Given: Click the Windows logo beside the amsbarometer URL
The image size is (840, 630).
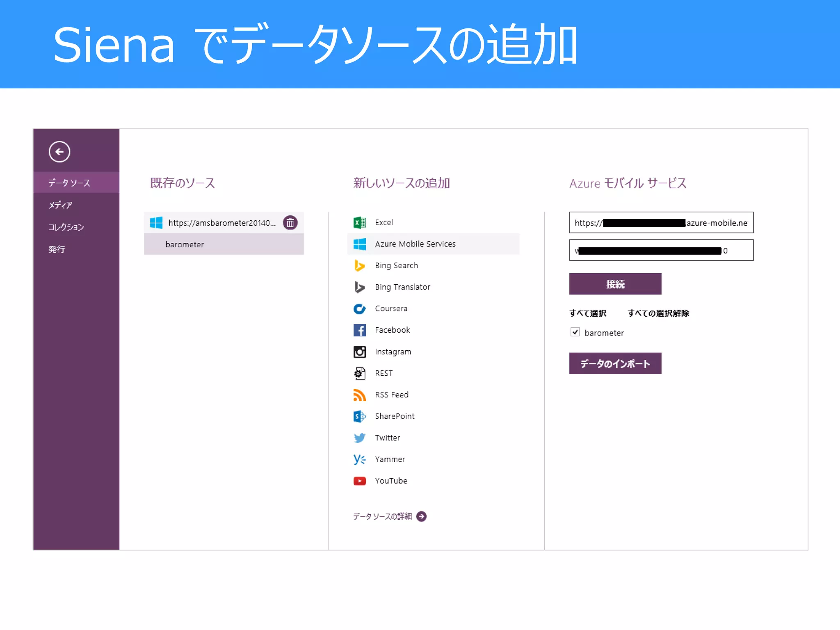Looking at the screenshot, I should pyautogui.click(x=156, y=223).
